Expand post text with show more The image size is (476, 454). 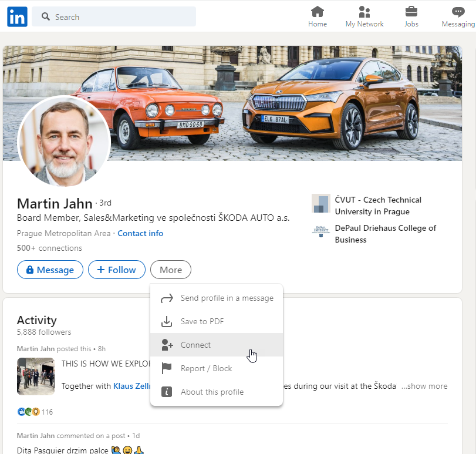(424, 386)
